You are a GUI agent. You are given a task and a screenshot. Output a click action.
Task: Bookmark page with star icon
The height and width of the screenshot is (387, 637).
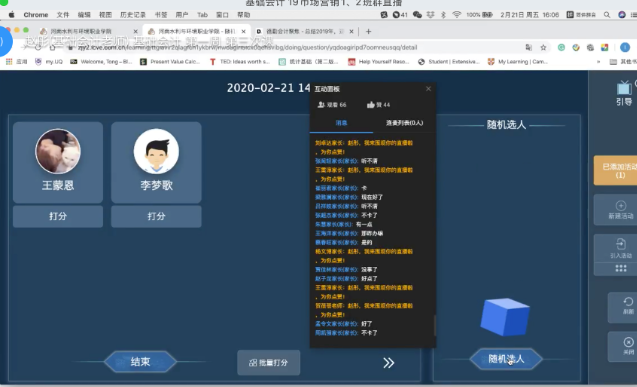click(x=543, y=48)
